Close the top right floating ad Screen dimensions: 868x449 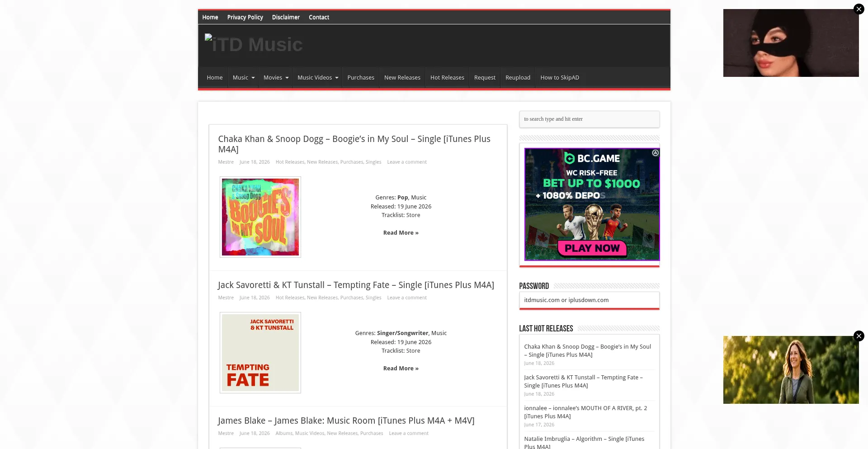click(859, 9)
